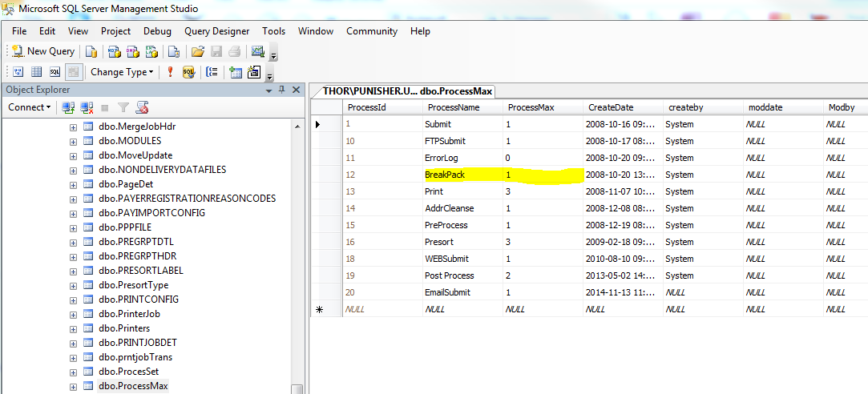Click the new row asterisk selector
This screenshot has height=394, width=868.
pyautogui.click(x=327, y=309)
